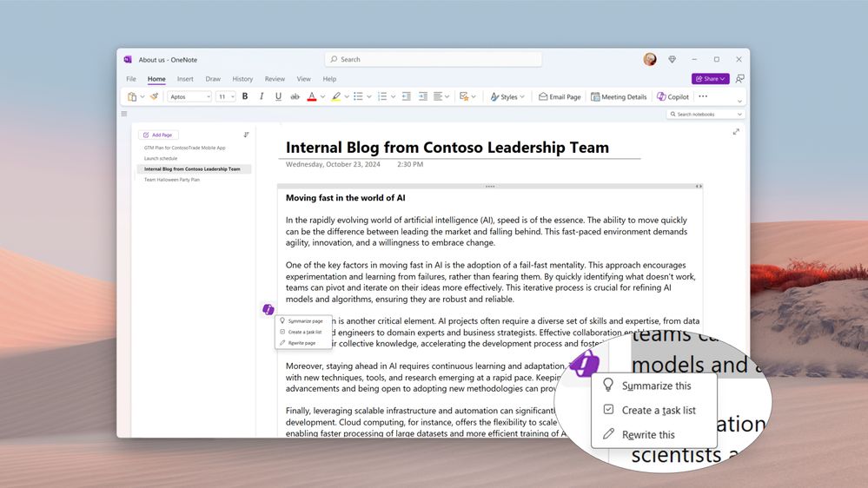Image resolution: width=868 pixels, height=488 pixels.
Task: Select Internal Blog from Contoso Leadership page
Action: coord(194,168)
